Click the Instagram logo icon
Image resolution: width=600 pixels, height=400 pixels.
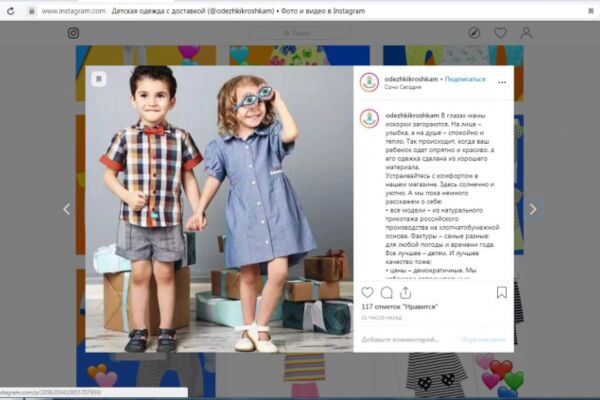point(73,33)
